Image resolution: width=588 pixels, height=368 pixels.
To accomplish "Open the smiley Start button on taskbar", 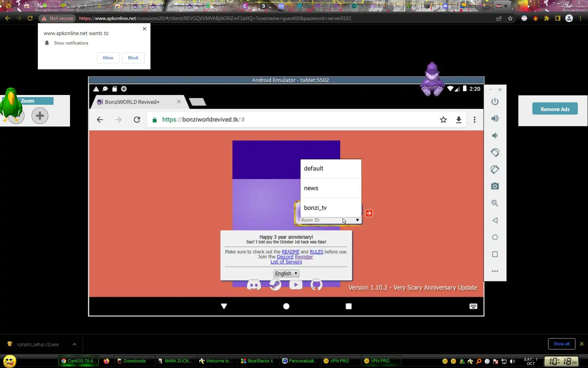I will (x=10, y=361).
